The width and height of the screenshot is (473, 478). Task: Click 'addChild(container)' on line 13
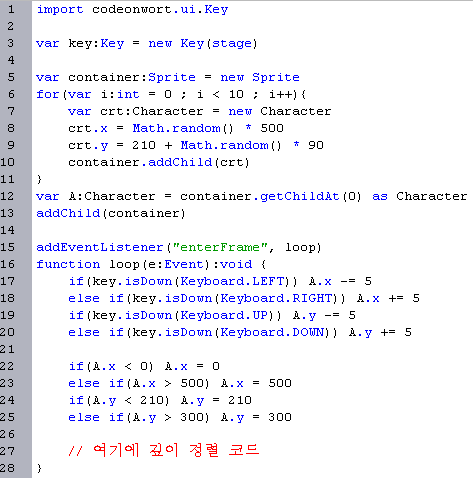tap(111, 213)
